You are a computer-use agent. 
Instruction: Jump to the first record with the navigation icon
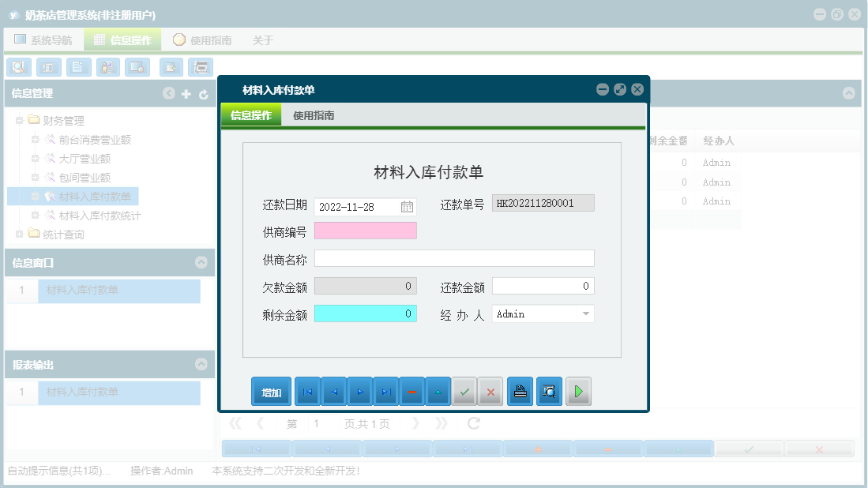307,391
